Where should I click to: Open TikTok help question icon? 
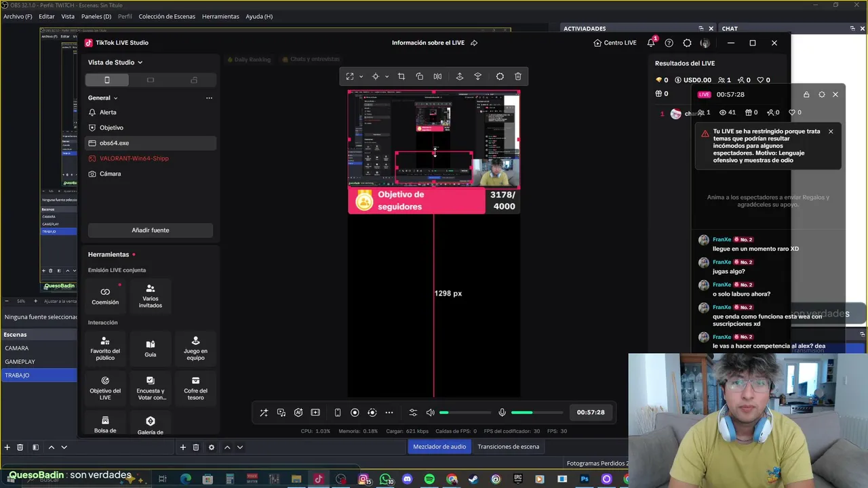click(x=669, y=43)
